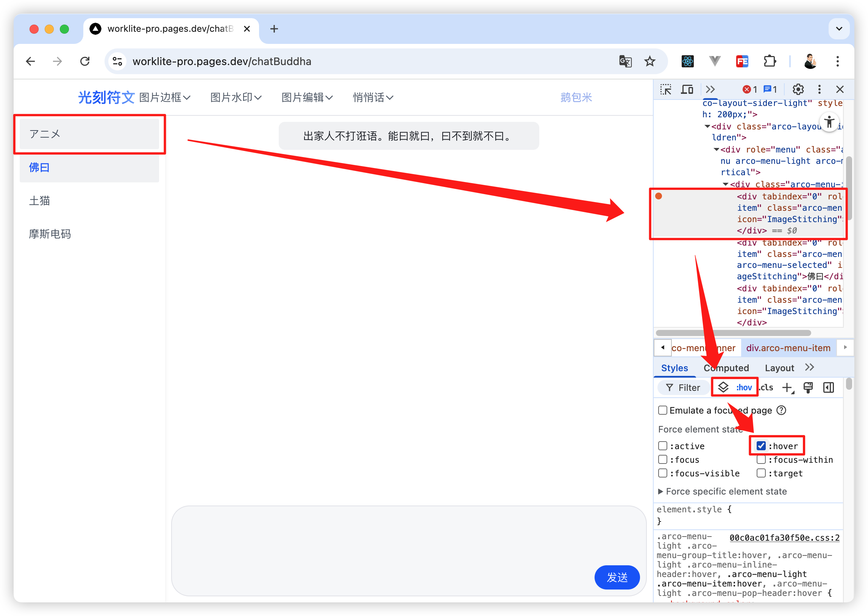The width and height of the screenshot is (868, 616).
Task: Click the new style rule plus icon
Action: point(788,387)
